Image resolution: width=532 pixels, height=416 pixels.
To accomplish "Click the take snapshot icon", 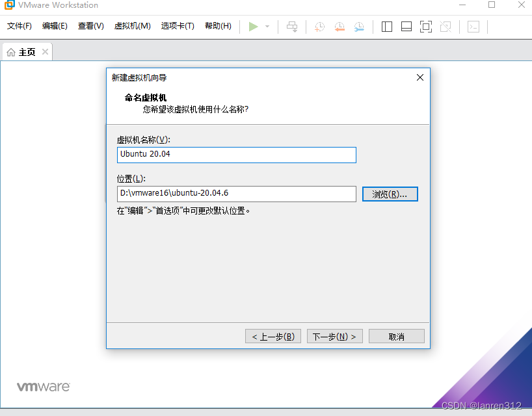I will tap(319, 27).
